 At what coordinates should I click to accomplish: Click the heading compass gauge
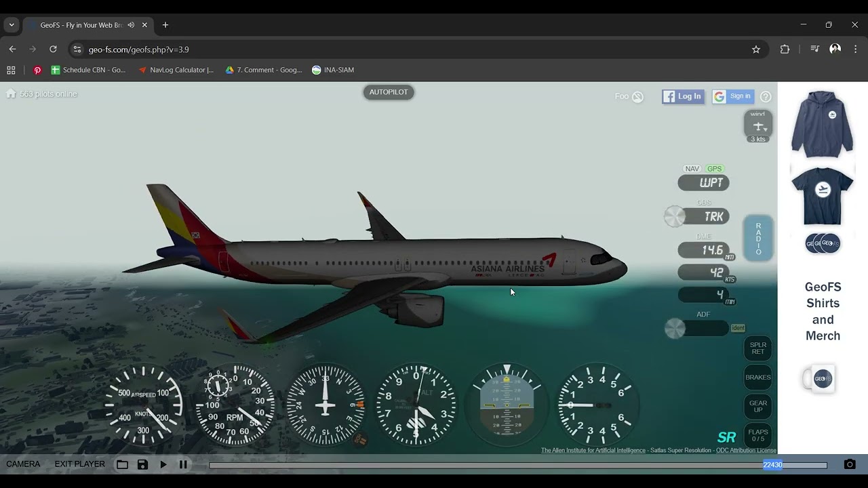coord(325,405)
